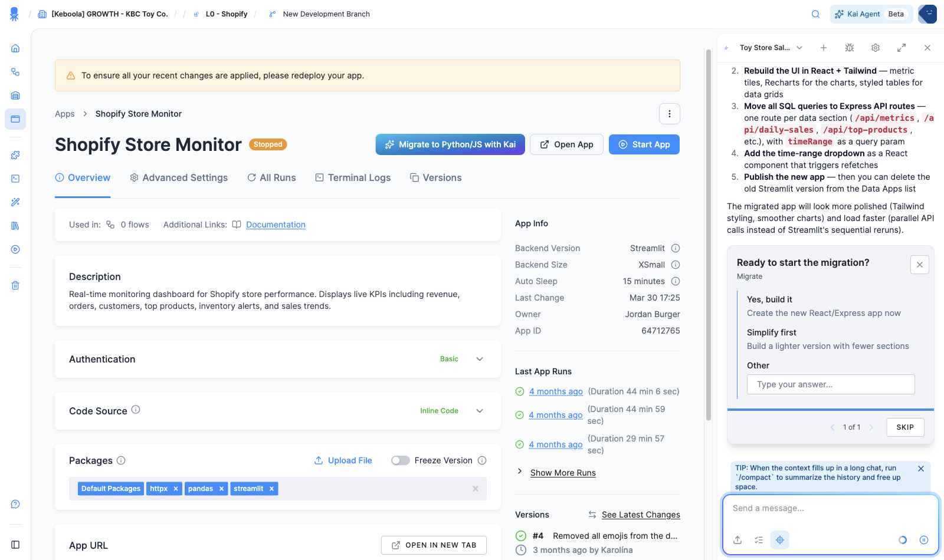Open the Data Catalog icon in the sidebar
The width and height of the screenshot is (944, 560).
pos(15,226)
